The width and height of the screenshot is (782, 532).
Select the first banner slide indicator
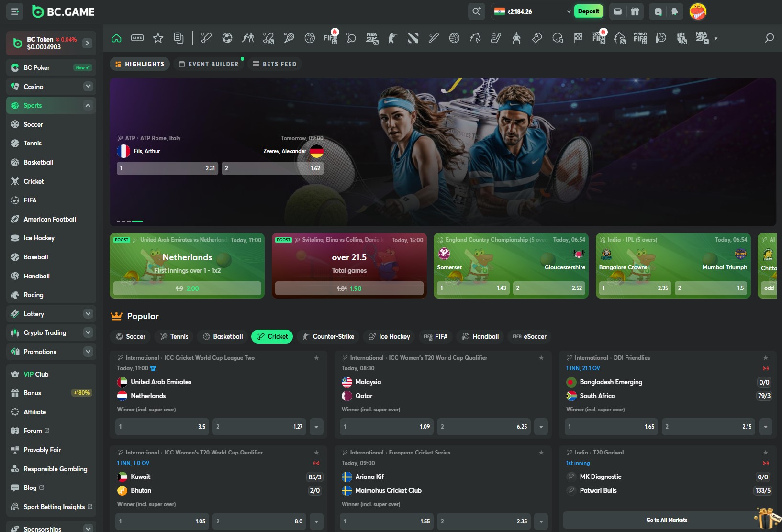(118, 221)
